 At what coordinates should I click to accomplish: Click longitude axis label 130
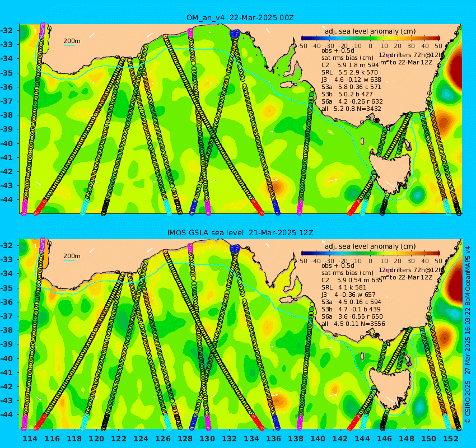click(207, 438)
